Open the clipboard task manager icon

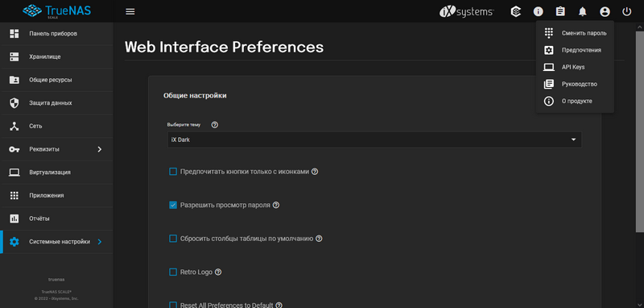click(560, 11)
